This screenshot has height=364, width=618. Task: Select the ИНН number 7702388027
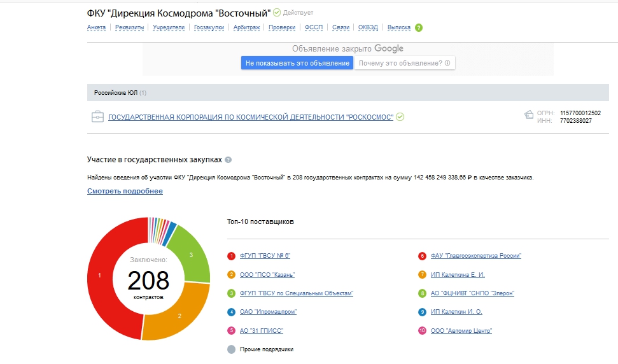576,121
